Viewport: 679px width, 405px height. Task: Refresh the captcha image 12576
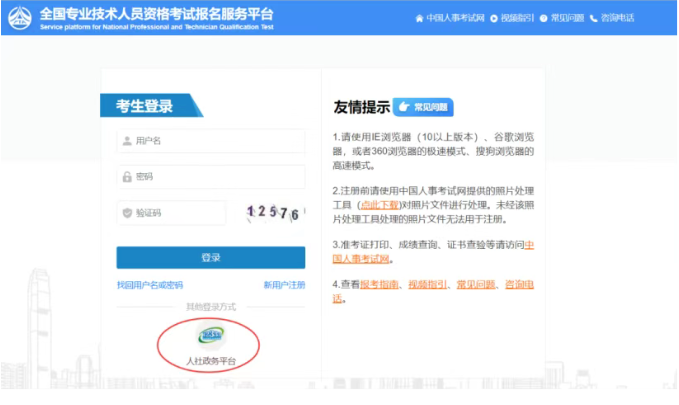tap(274, 213)
